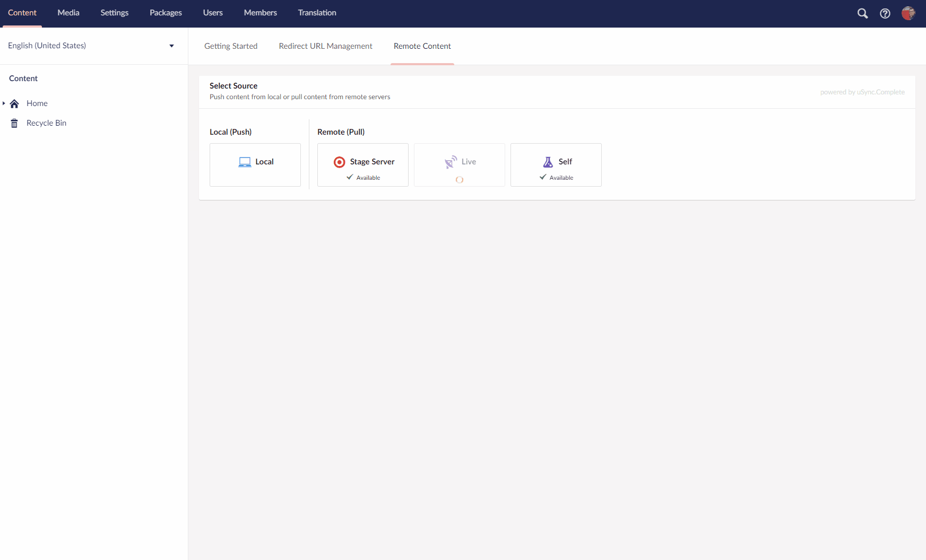Open the Translation menu item
This screenshot has width=926, height=560.
click(317, 12)
